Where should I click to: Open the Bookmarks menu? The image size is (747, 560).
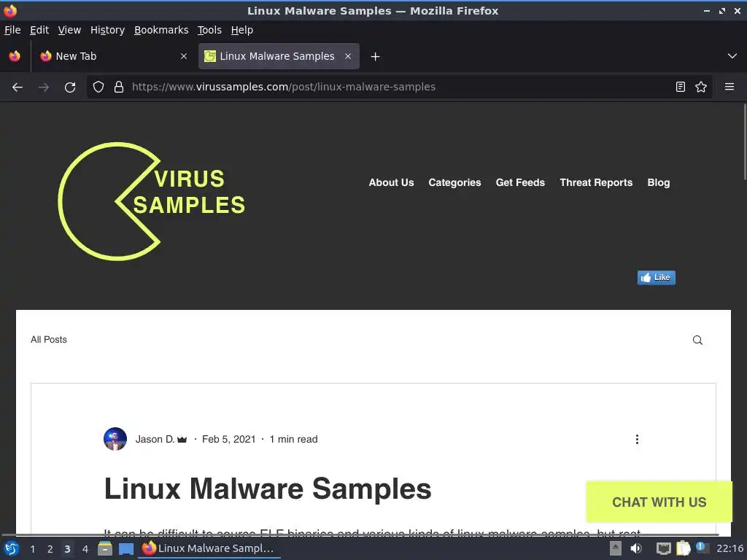(x=161, y=30)
